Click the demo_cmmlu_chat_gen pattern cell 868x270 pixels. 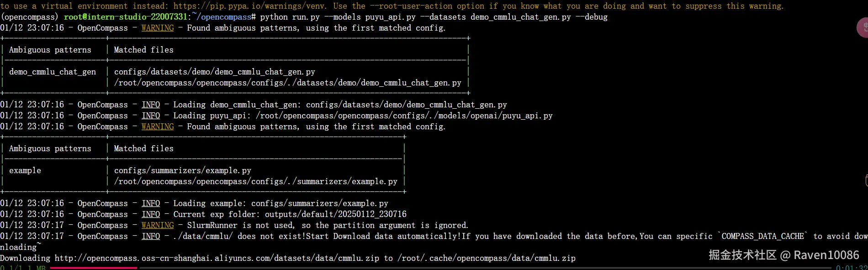53,72
